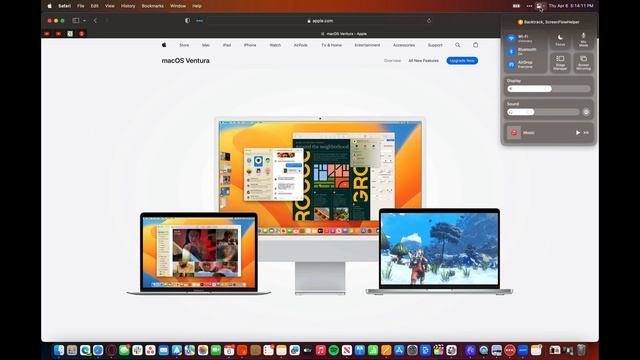
Task: Click the Upgrade Now button
Action: click(x=462, y=61)
